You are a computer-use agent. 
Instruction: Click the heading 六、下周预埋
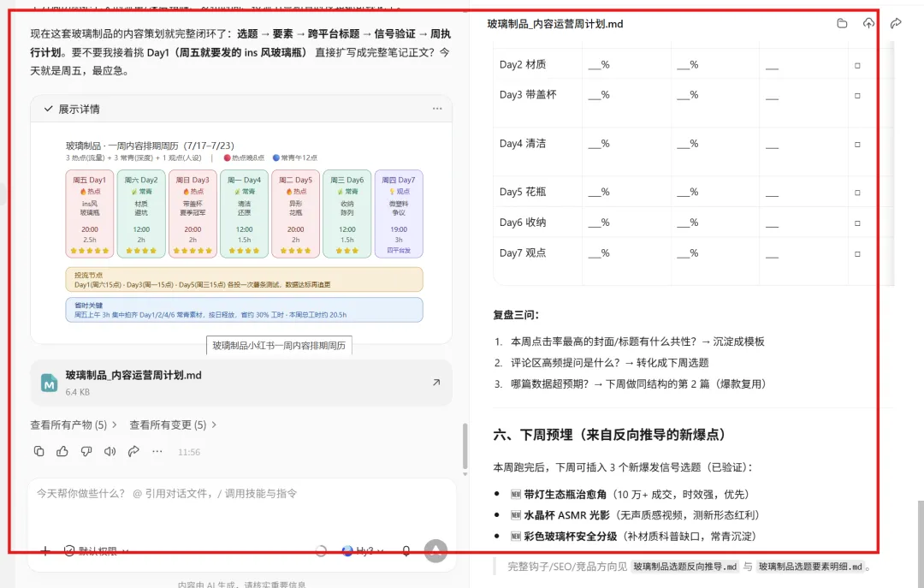point(609,436)
